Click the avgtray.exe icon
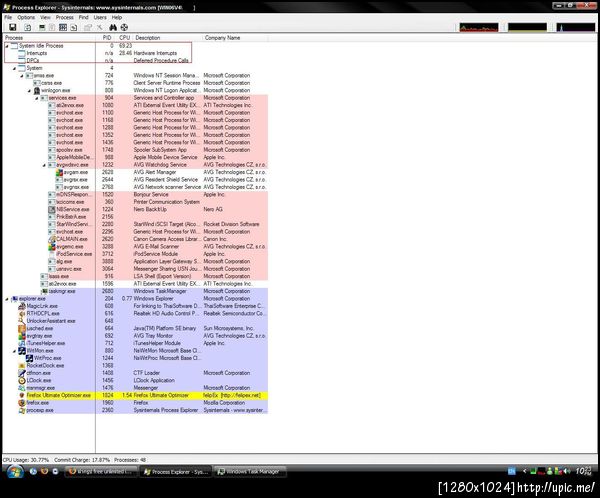The image size is (600, 498). point(22,336)
